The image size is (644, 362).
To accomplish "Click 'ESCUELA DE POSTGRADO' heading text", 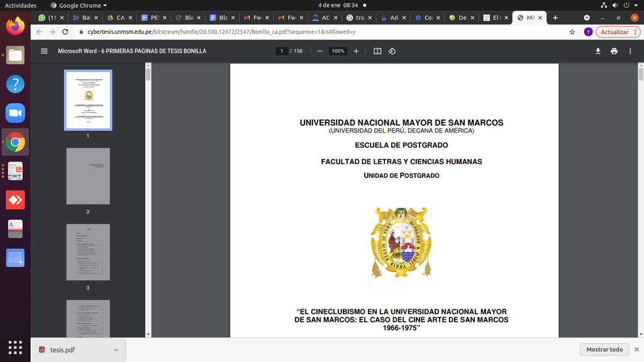I will 401,145.
